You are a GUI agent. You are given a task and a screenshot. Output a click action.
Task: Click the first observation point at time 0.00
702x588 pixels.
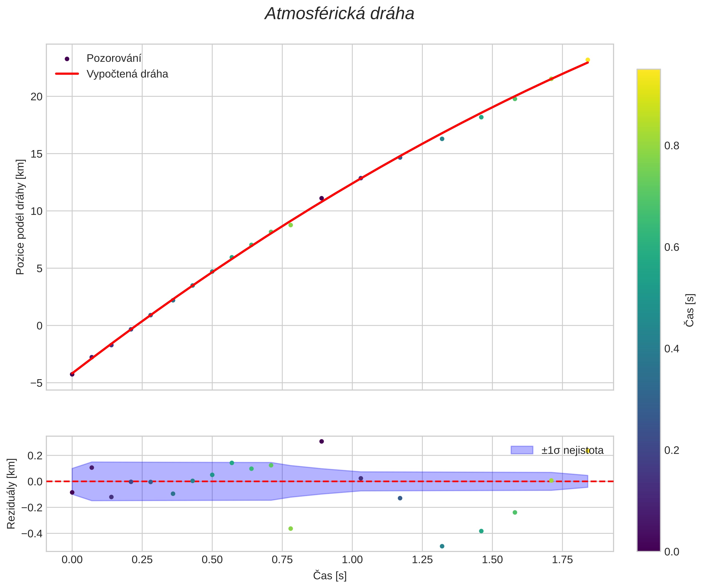(72, 374)
